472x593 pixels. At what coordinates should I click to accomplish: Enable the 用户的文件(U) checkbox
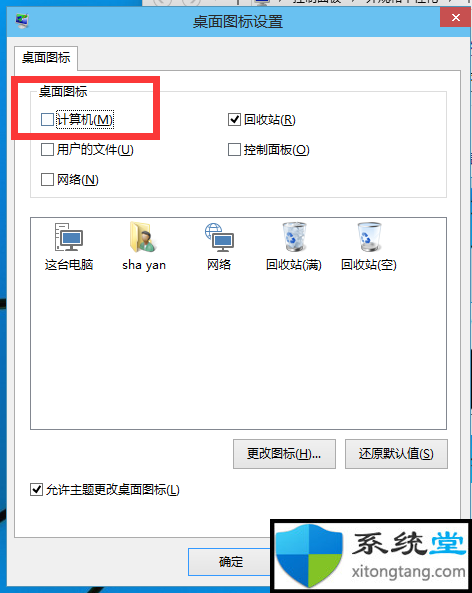[47, 150]
